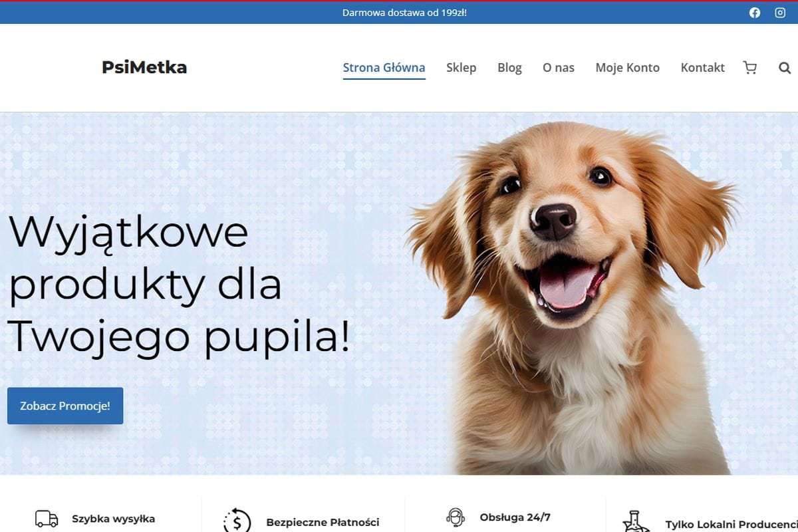Go to the Kontakt page
The image size is (798, 532).
click(703, 68)
